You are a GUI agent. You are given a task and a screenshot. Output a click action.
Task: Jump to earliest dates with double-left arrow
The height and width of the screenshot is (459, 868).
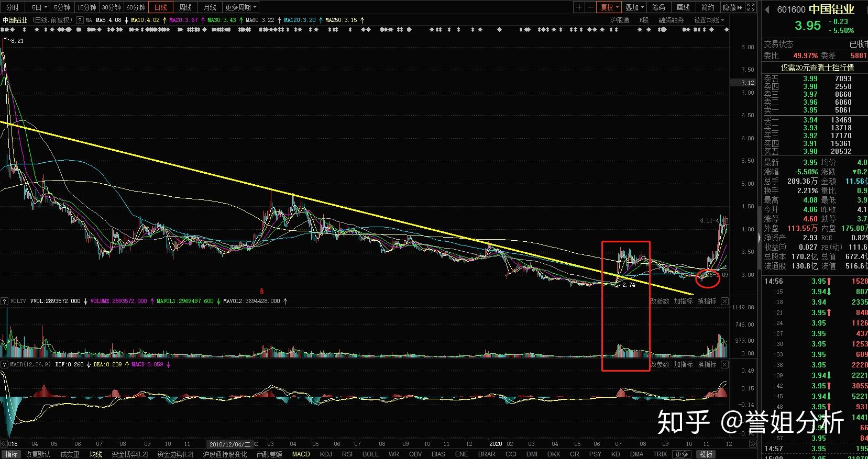click(x=4, y=444)
